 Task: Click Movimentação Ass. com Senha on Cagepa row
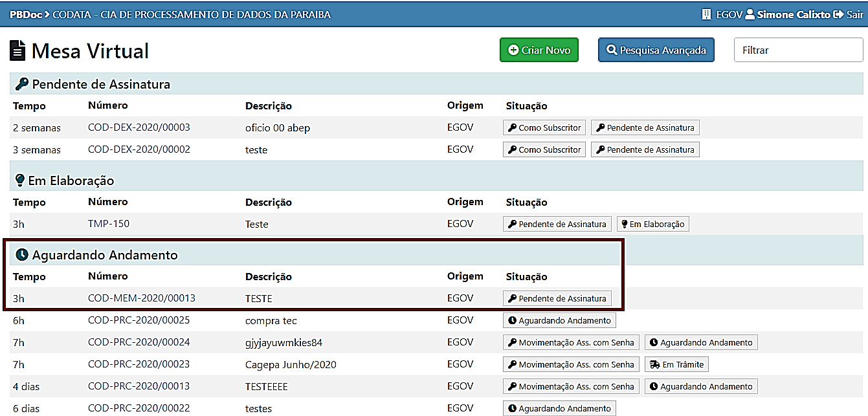(x=571, y=365)
